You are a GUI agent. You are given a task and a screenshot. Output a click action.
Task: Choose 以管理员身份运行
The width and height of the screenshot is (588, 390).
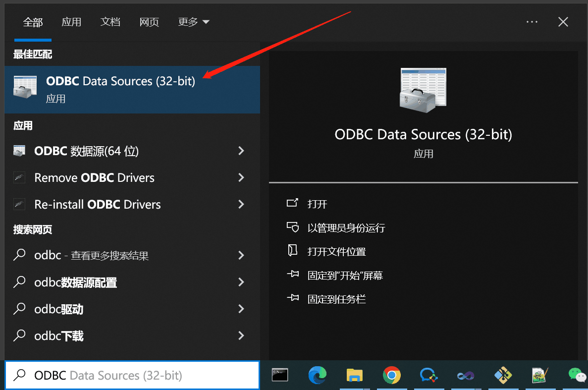coord(336,227)
